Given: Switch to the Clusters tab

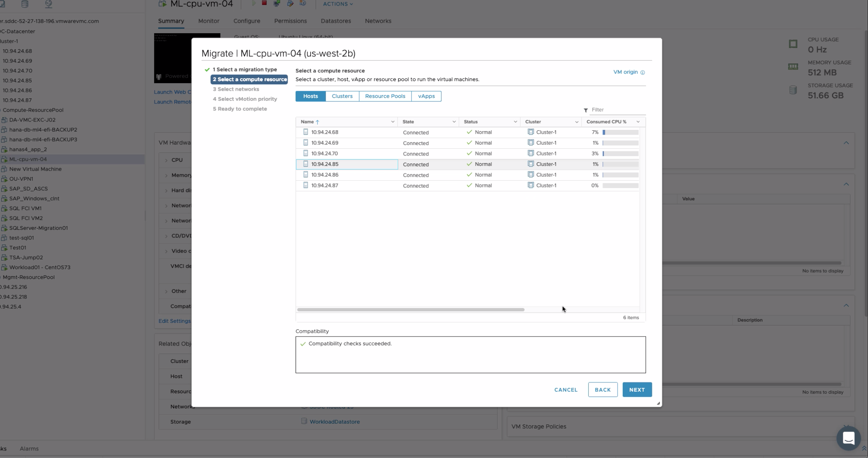Looking at the screenshot, I should (342, 96).
